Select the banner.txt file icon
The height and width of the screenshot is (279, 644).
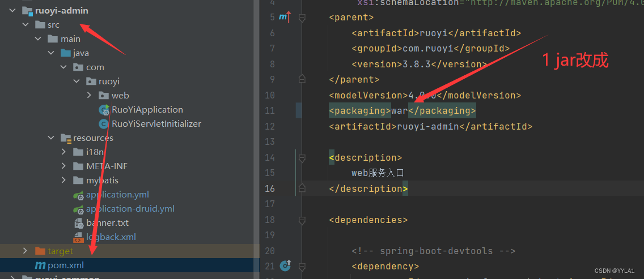(78, 223)
